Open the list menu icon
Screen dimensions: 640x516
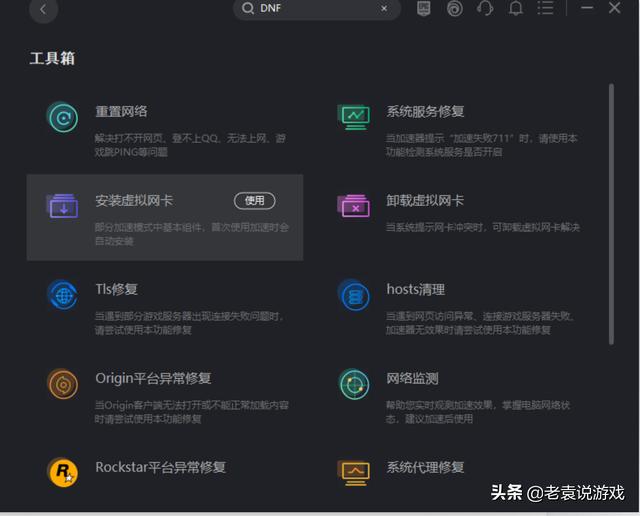[545, 8]
